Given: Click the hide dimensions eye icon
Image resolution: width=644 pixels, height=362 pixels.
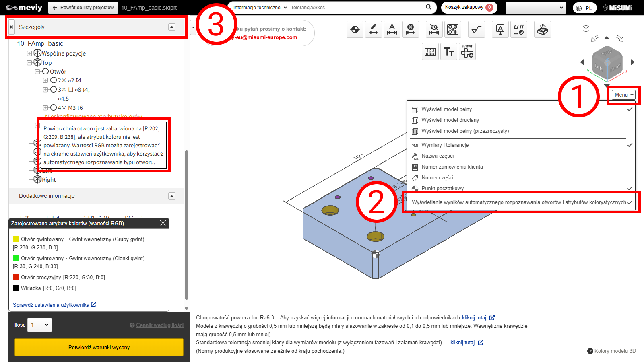Looking at the screenshot, I should coord(434,29).
